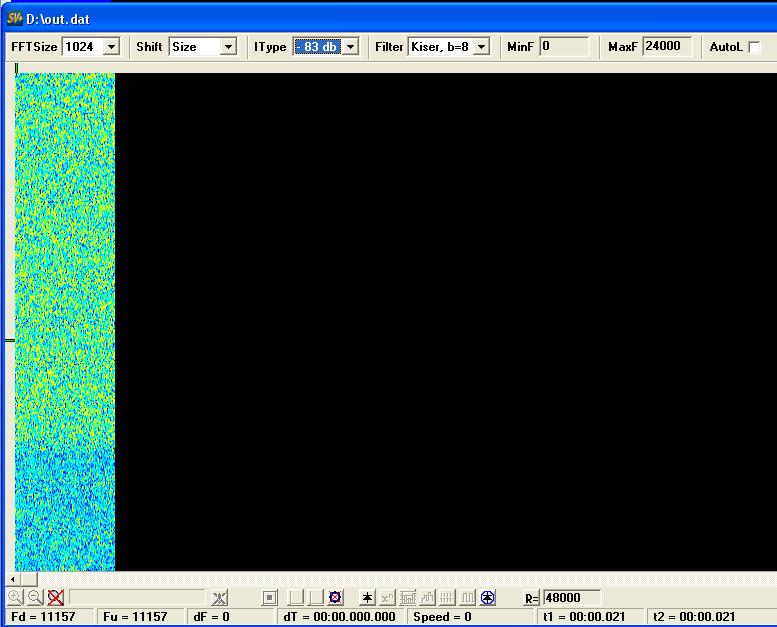
Task: Click the green cursor marker on the frequency axis
Action: [x=10, y=340]
